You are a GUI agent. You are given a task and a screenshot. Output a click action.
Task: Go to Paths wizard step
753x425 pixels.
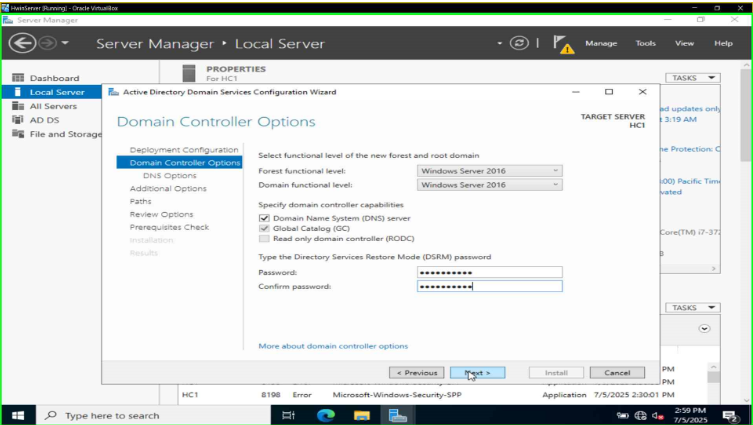(x=140, y=201)
